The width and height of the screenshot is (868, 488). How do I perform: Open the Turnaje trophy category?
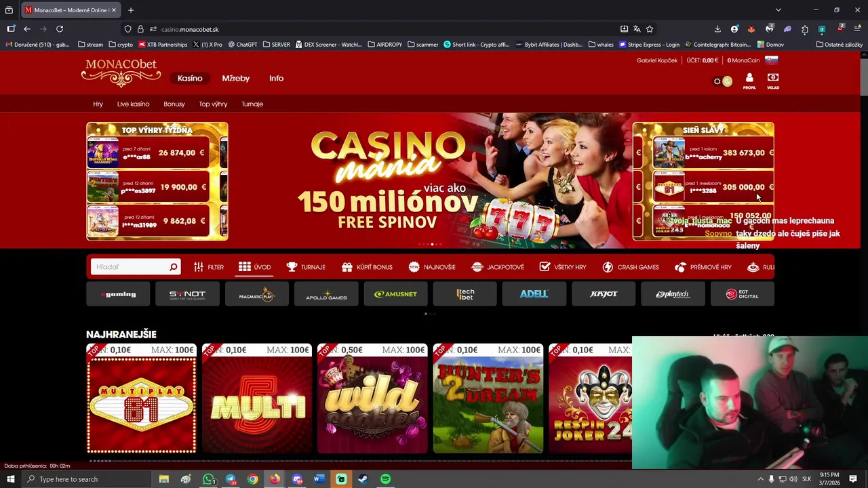tap(306, 267)
